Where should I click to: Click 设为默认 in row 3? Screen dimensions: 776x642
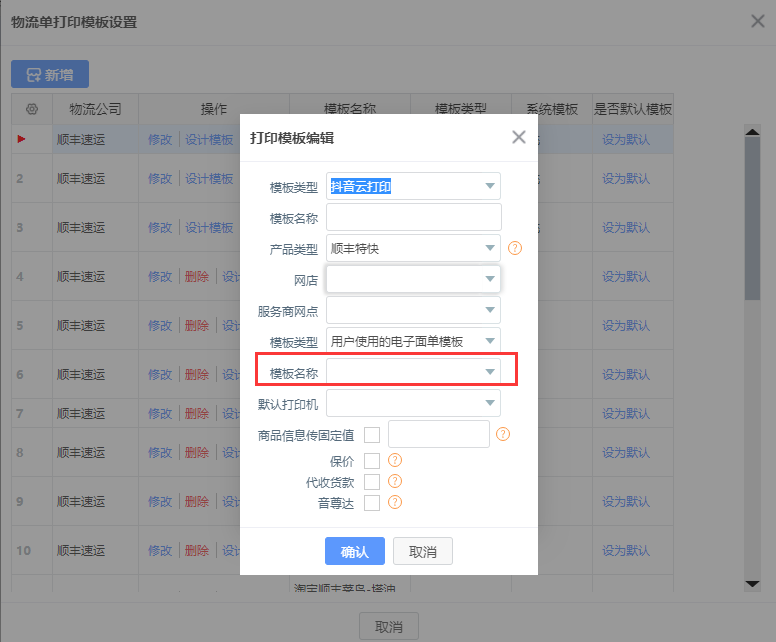(x=626, y=227)
